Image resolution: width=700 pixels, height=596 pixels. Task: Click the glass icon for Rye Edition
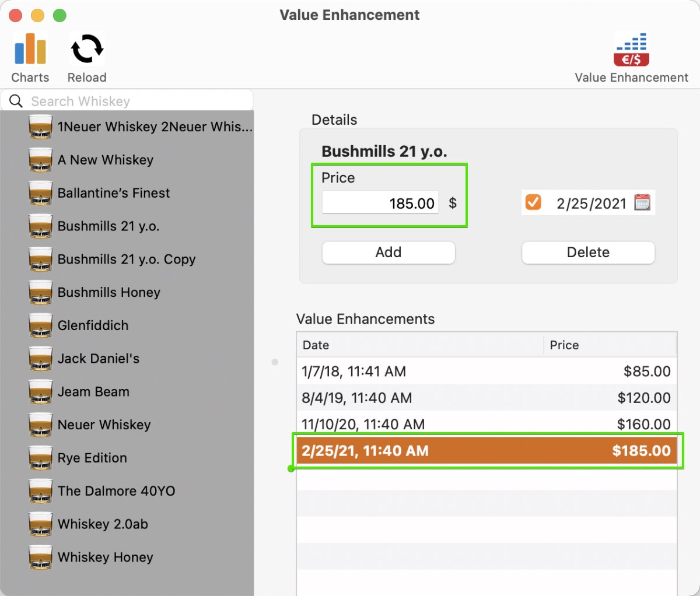click(41, 458)
